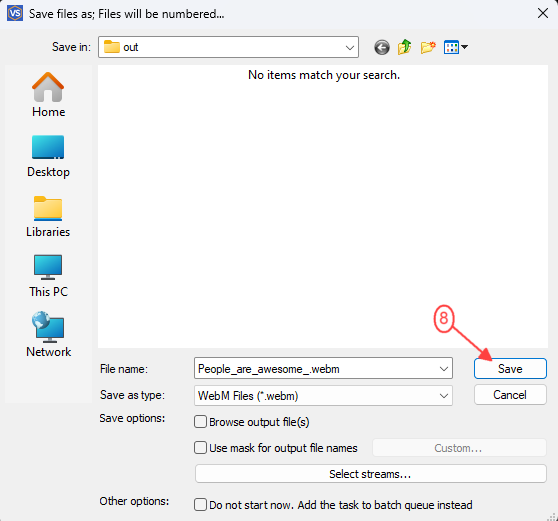558x521 pixels.
Task: Click the Cancel button
Action: click(510, 395)
